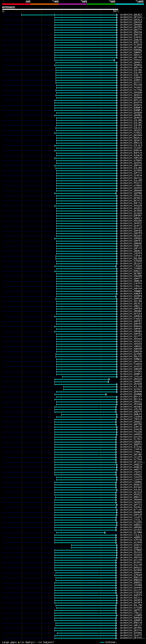This screenshot has height=644, width=146.
Task: Select hit UniRef100_Q7X9K3
Action: pyautogui.click(x=131, y=371)
